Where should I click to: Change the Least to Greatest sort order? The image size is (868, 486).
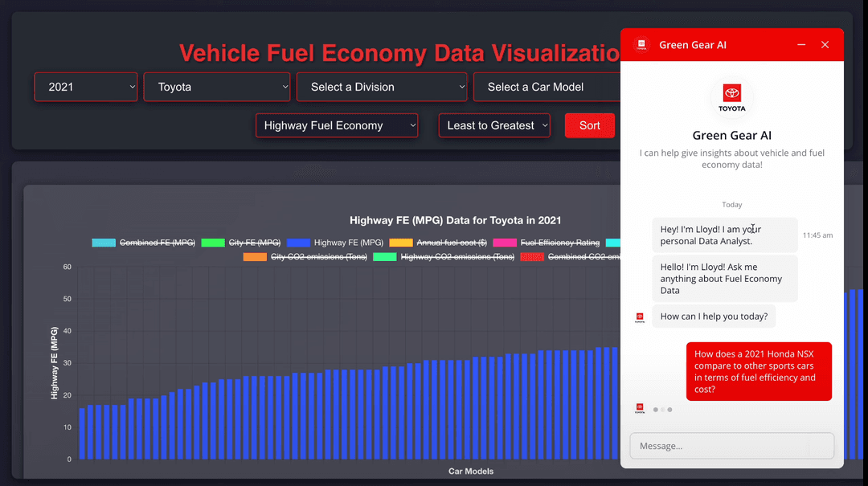pyautogui.click(x=494, y=125)
